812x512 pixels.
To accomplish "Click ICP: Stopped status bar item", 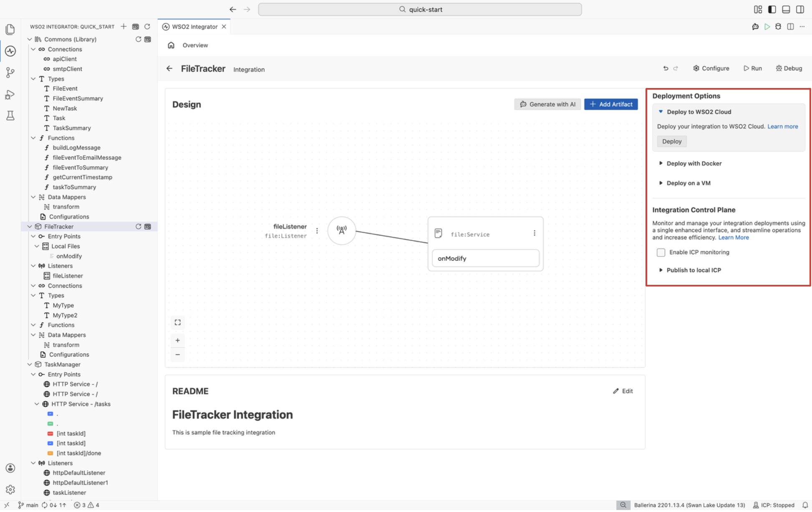I will (x=774, y=505).
